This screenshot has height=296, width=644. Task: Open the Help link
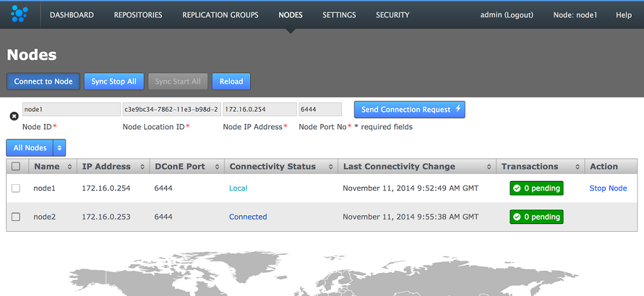[624, 15]
